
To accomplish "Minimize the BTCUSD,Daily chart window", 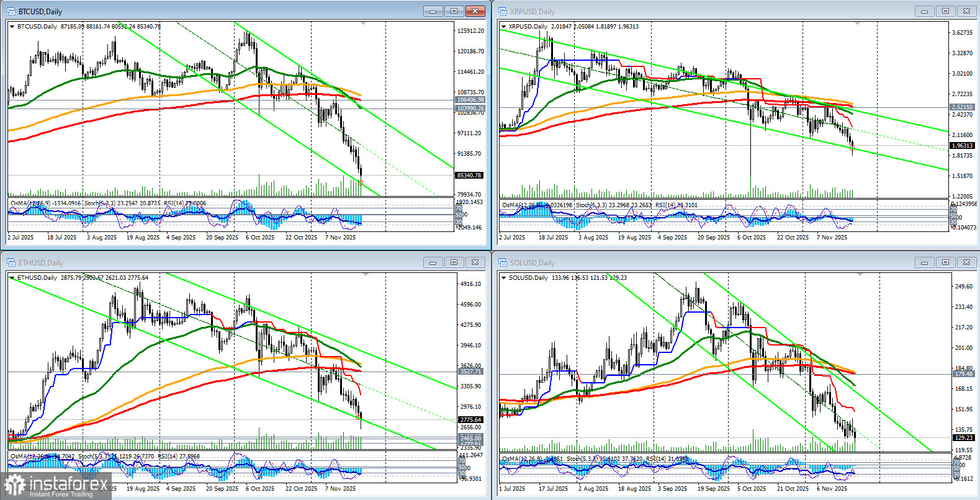I will point(433,11).
